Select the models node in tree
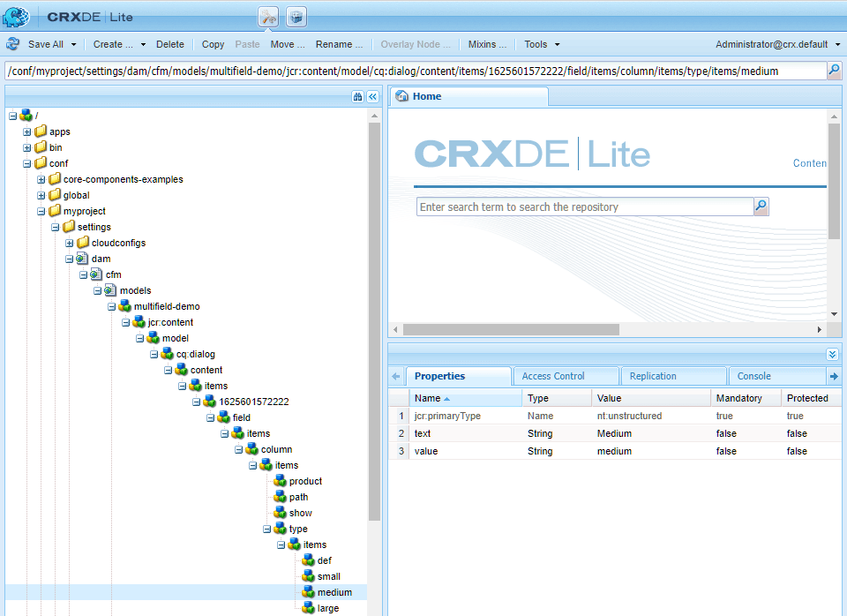 point(135,290)
